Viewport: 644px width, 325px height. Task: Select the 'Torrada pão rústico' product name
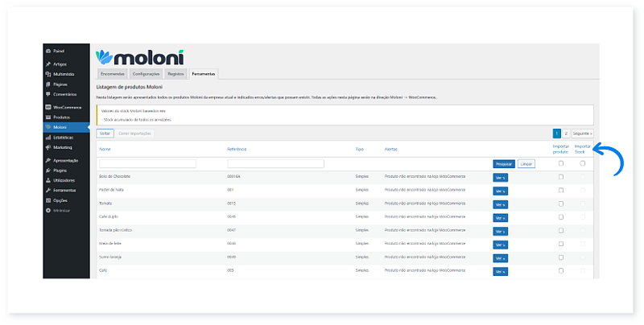115,230
